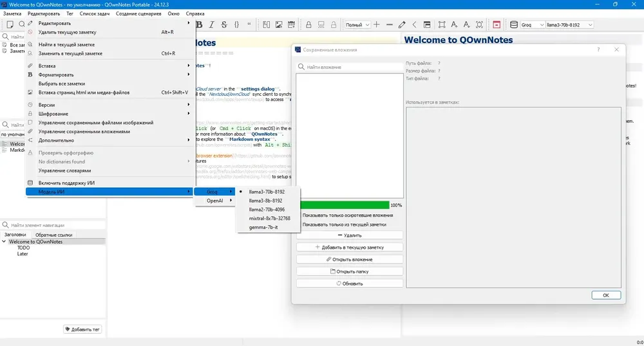This screenshot has height=346, width=644.
Task: Select the Later heading in navigation tree
Action: click(23, 254)
